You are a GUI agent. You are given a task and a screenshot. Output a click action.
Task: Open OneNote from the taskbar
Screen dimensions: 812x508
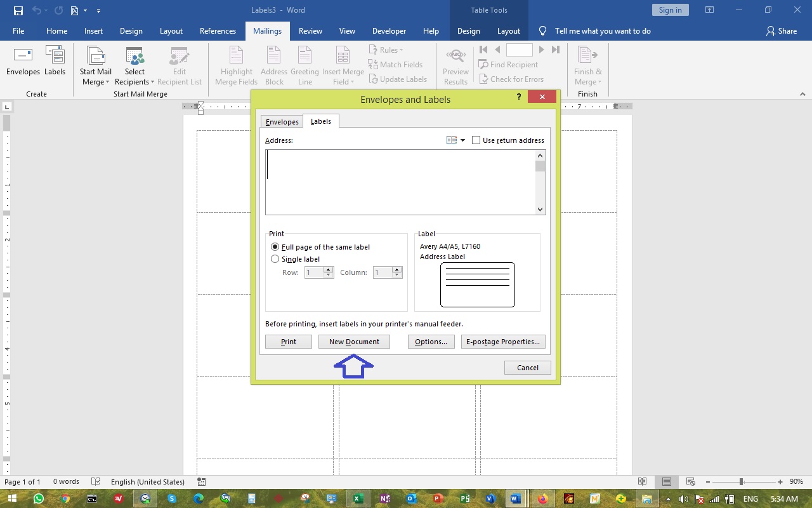pyautogui.click(x=384, y=498)
